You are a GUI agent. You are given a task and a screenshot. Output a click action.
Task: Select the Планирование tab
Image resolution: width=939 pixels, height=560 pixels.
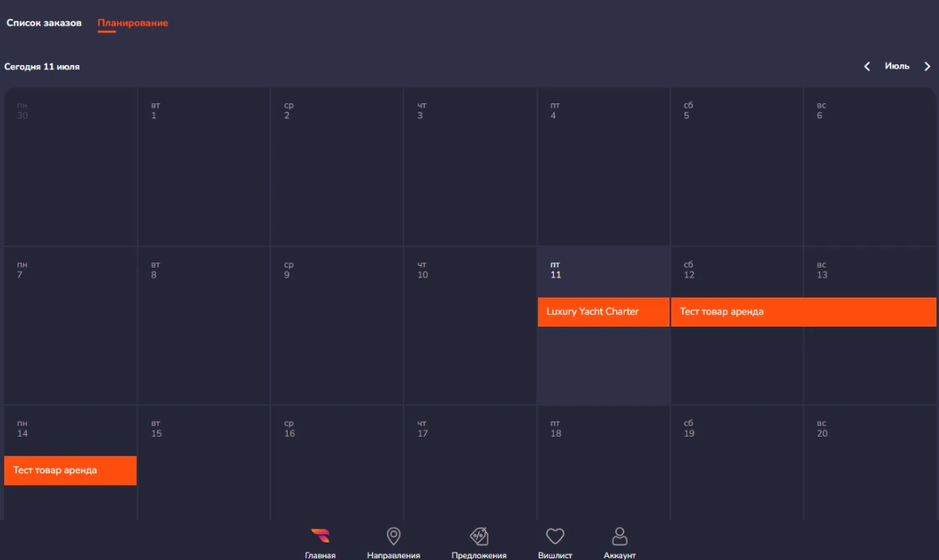pos(133,23)
